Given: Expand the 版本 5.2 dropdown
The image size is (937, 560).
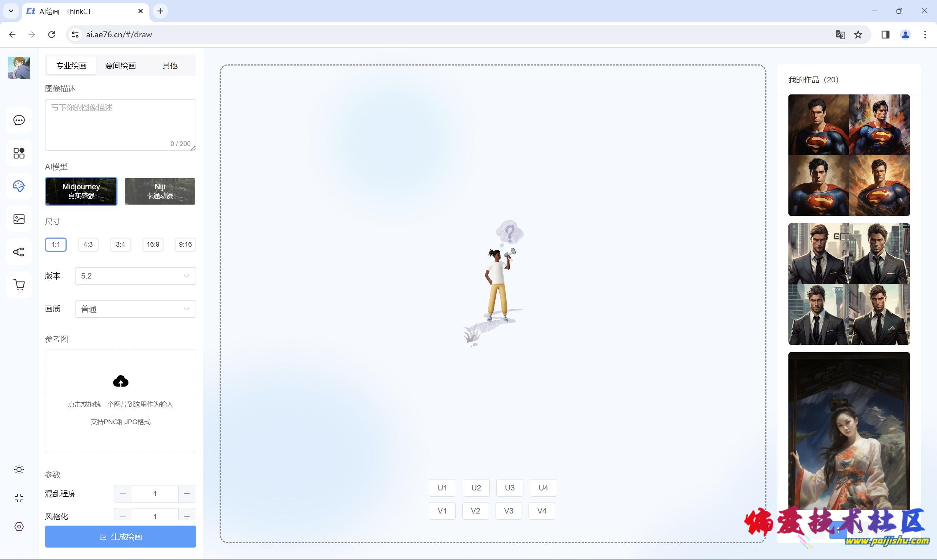Looking at the screenshot, I should (135, 276).
